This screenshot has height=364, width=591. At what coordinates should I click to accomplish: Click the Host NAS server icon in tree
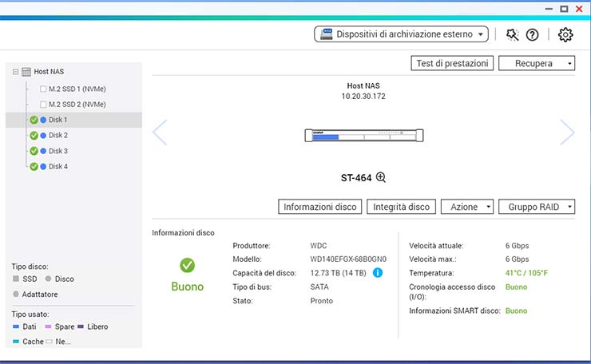(26, 72)
